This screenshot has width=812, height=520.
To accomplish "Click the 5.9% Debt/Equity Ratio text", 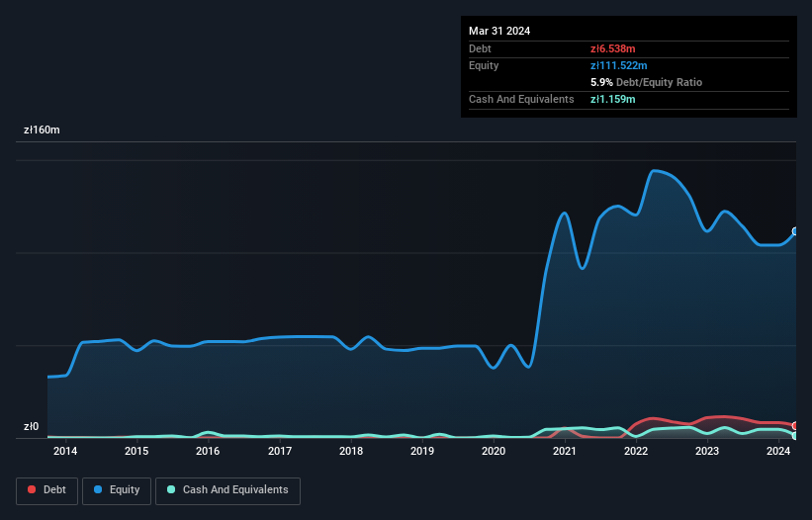I will (646, 82).
